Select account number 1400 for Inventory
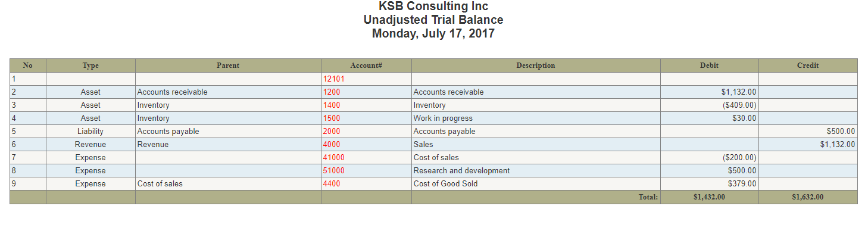 point(332,105)
